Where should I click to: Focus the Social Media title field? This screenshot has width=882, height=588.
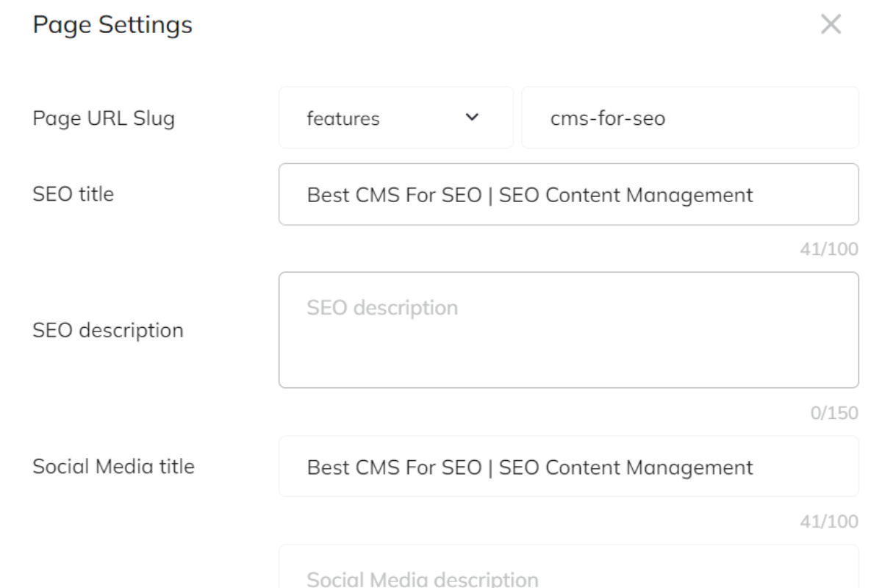[568, 467]
